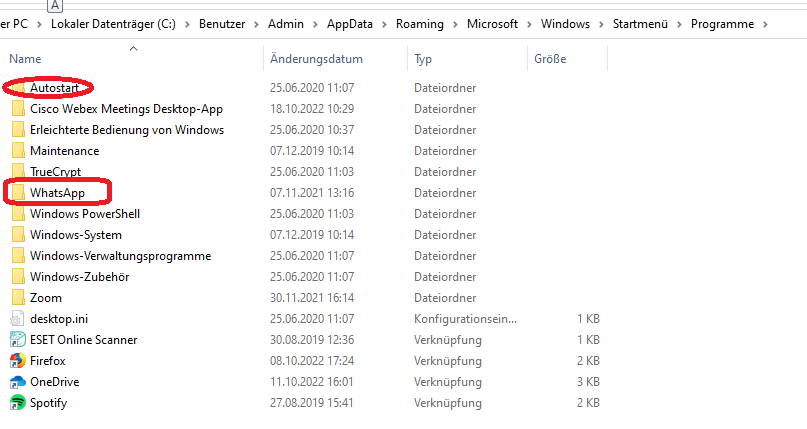The image size is (807, 429).
Task: Select the Windows PowerShell name text
Action: click(85, 214)
